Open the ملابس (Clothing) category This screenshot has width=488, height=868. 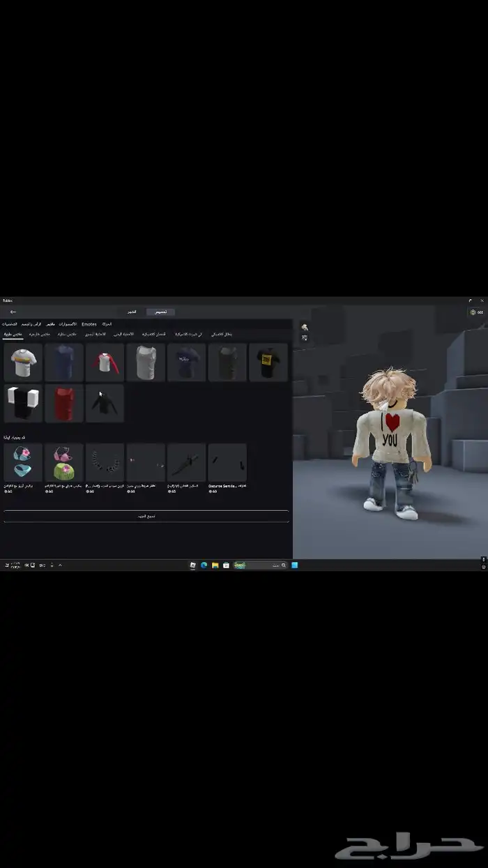tap(50, 324)
